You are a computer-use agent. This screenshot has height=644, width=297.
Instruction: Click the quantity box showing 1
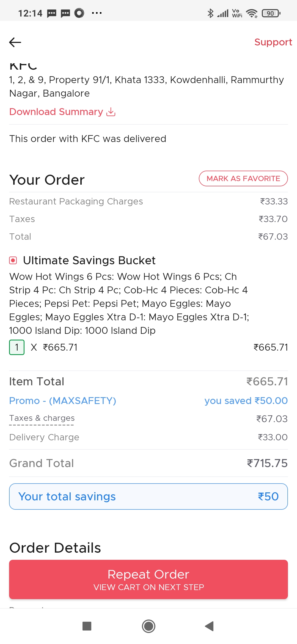click(17, 347)
